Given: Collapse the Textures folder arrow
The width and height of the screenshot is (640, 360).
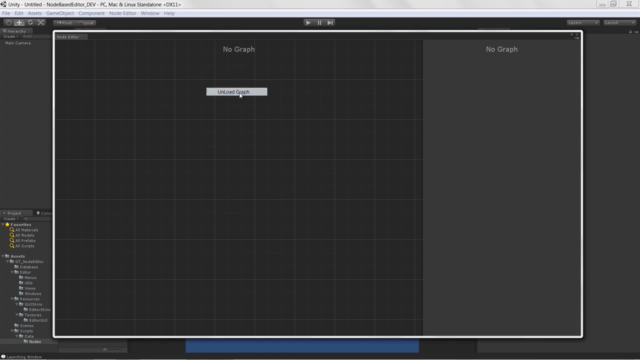Looking at the screenshot, I should 16,315.
